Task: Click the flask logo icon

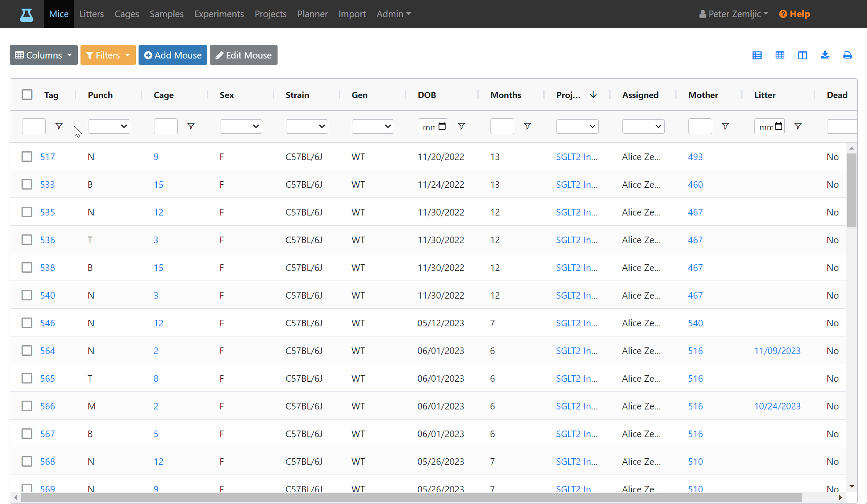Action: (26, 15)
